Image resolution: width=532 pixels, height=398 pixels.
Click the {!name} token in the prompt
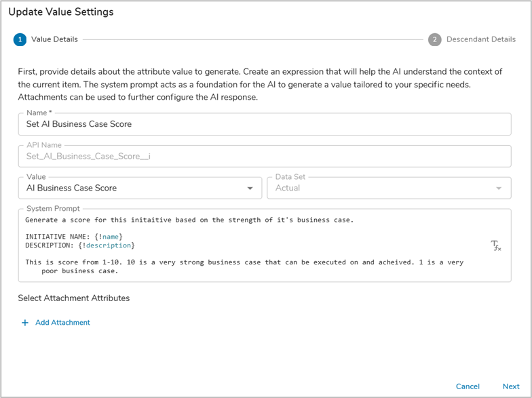(x=109, y=236)
